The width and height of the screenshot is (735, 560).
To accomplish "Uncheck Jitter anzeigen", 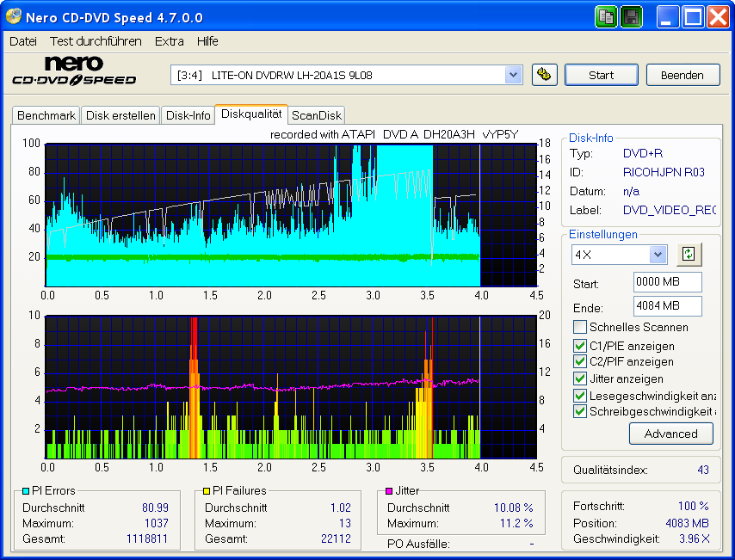I will pyautogui.click(x=580, y=378).
